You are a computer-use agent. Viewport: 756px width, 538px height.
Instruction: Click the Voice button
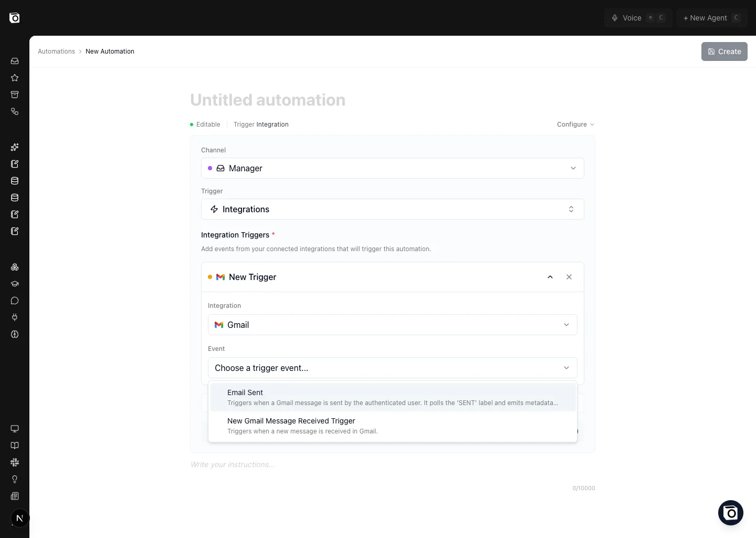coord(638,18)
